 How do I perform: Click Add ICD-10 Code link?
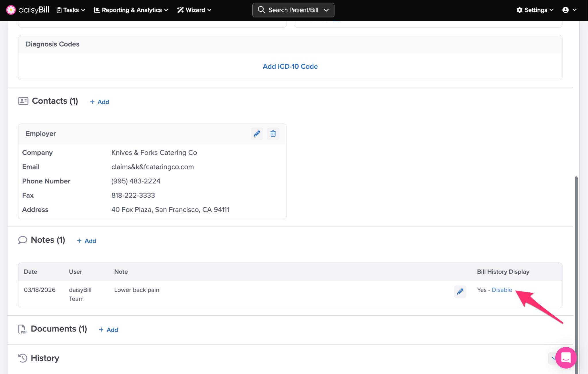coord(290,66)
